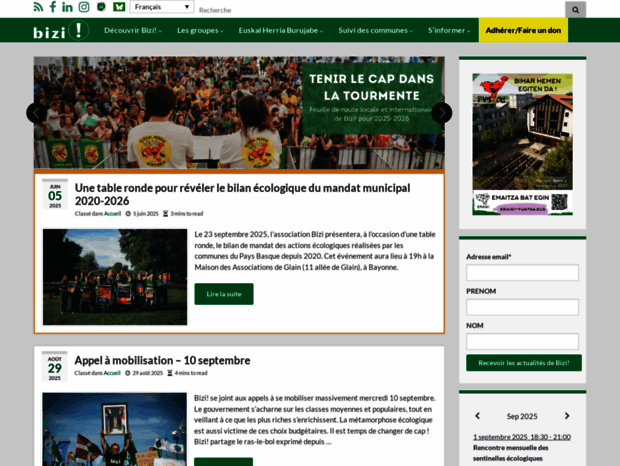
Task: Open the table ronde article thumbnail
Action: 115,277
